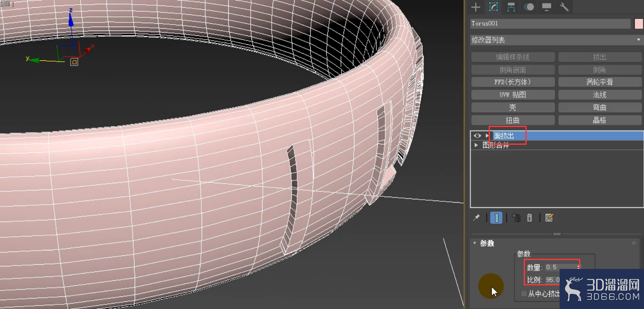Open the Display panel monitor icon
644x309 pixels.
547,7
